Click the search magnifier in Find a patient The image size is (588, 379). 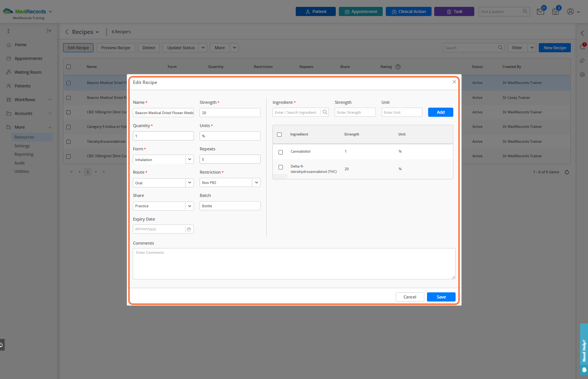[x=525, y=11]
